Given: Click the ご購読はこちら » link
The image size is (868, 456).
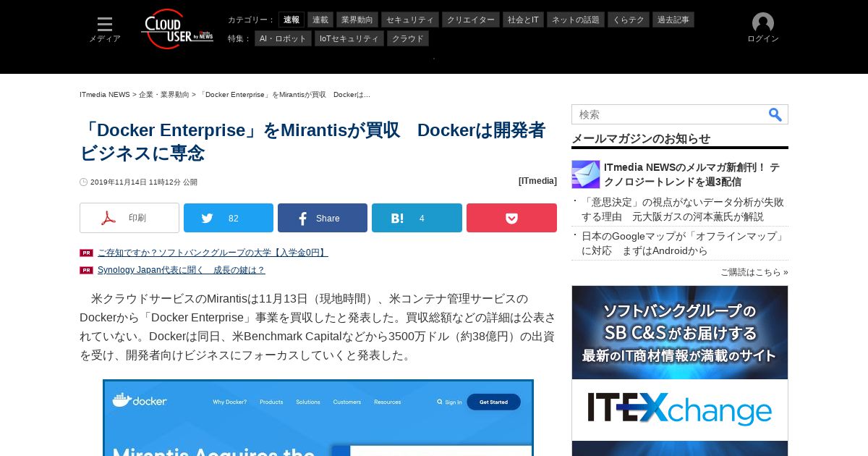Looking at the screenshot, I should click(x=754, y=272).
